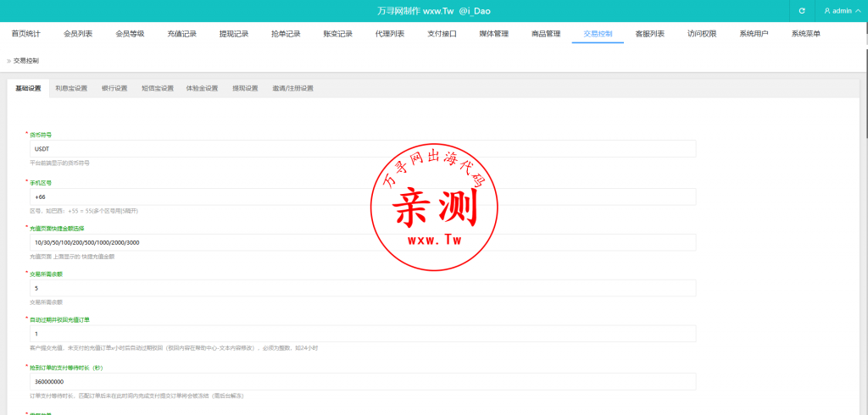Open 客服列表 menu item
Image resolution: width=868 pixels, height=415 pixels.
pyautogui.click(x=650, y=34)
